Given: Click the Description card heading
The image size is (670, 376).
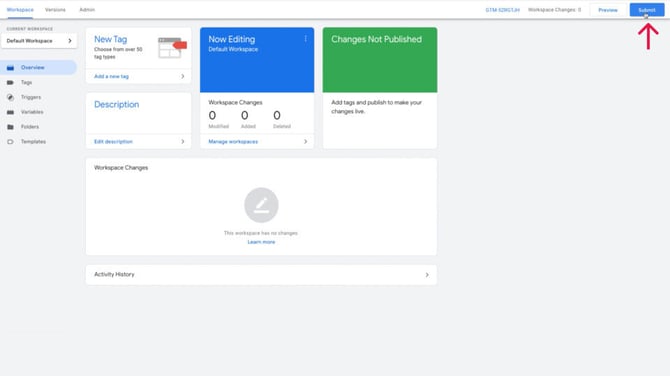Looking at the screenshot, I should [116, 105].
